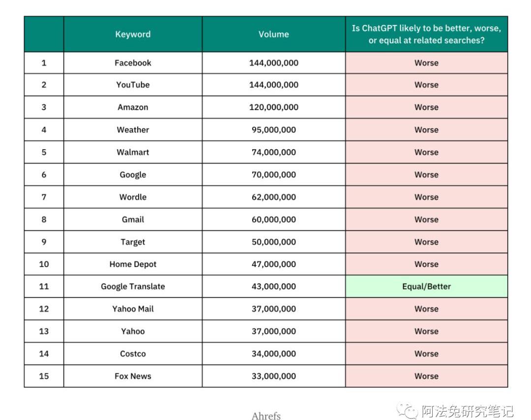Click the Ahrefs source caption
This screenshot has height=420, width=531.
tap(266, 416)
